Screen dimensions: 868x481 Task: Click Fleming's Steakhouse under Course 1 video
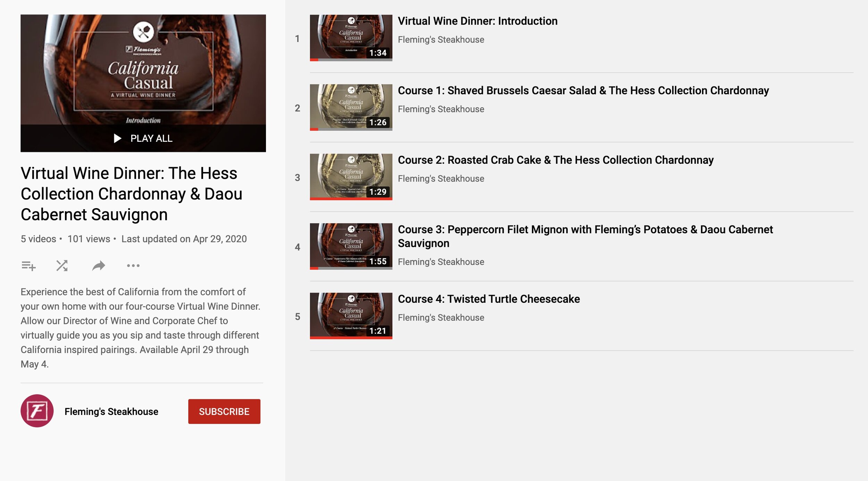(441, 109)
